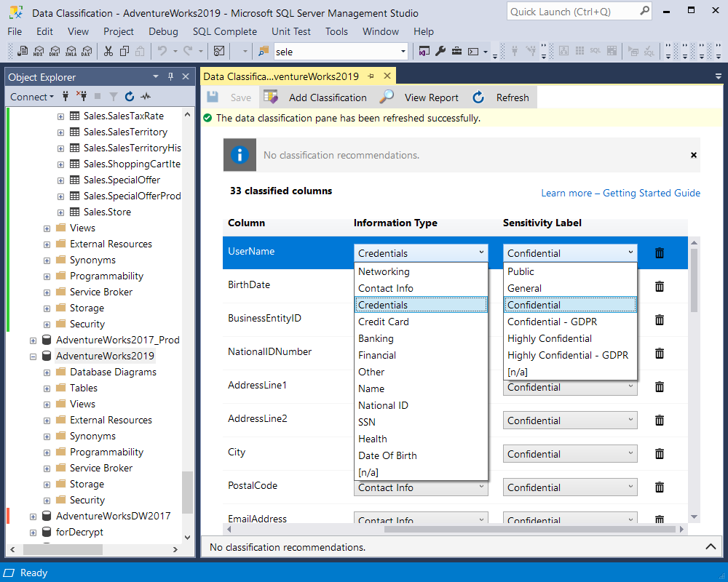
Task: Open the Edit menu
Action: 44,31
